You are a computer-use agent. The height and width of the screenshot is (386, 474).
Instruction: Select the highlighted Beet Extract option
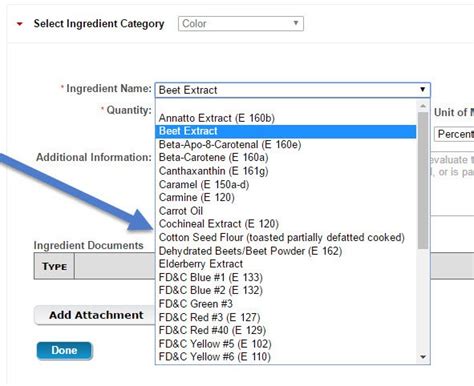[x=286, y=131]
